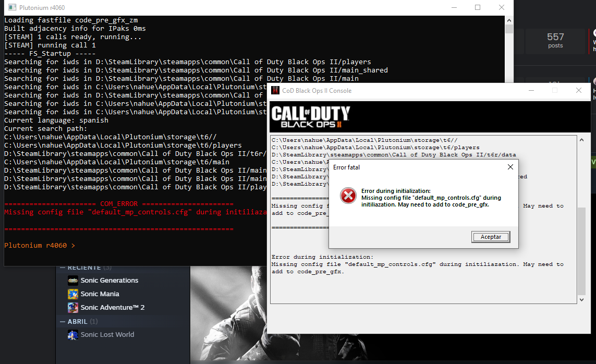The height and width of the screenshot is (364, 596).
Task: Click the iwds search line ending in 'II/players'
Action: pos(187,62)
